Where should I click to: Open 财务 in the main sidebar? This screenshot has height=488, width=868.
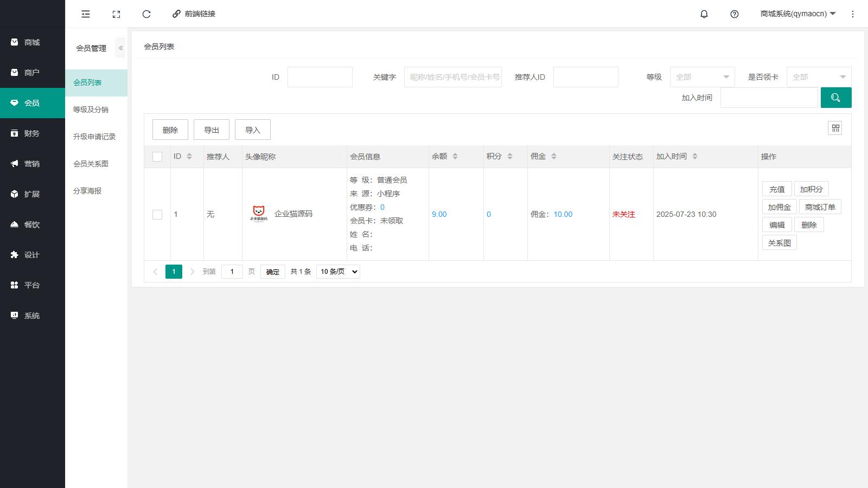point(31,133)
